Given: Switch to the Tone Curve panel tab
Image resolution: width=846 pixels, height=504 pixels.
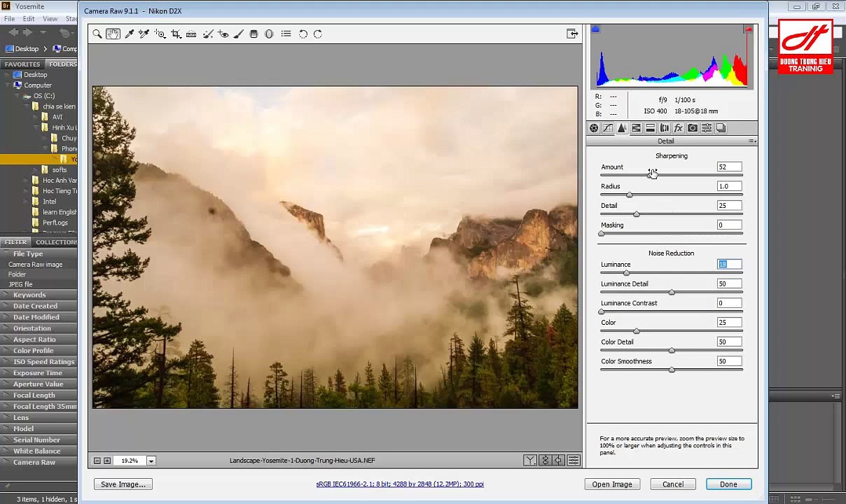Looking at the screenshot, I should click(608, 128).
